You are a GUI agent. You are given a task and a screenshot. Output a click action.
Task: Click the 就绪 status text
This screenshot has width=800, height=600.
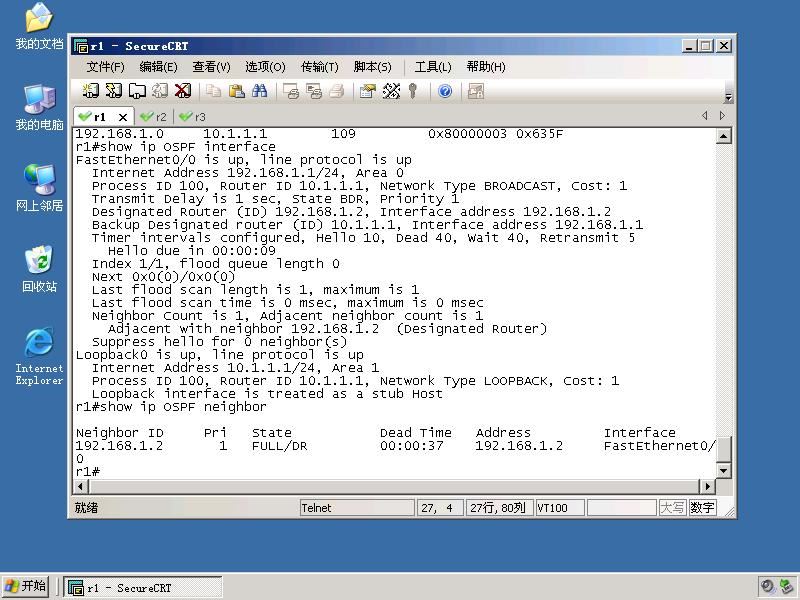86,508
